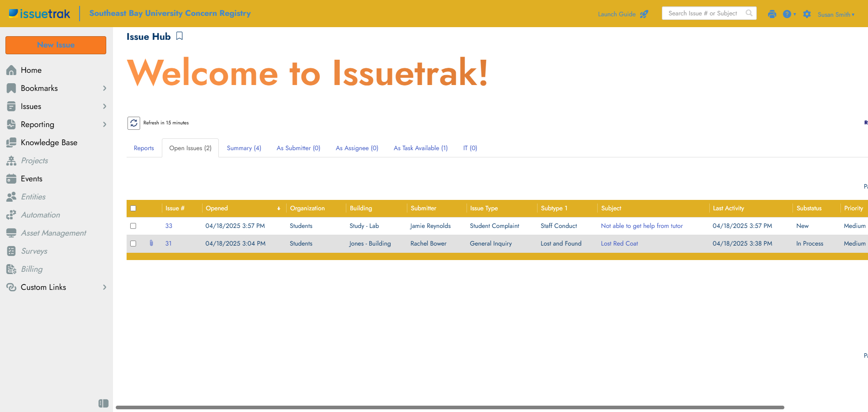Screen dimensions: 868x412
Task: Switch to the Summary (4) tab
Action: point(244,148)
